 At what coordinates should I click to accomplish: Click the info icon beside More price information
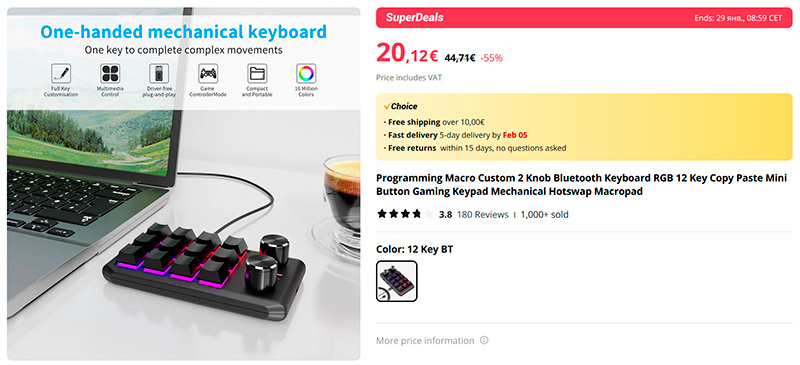[484, 340]
